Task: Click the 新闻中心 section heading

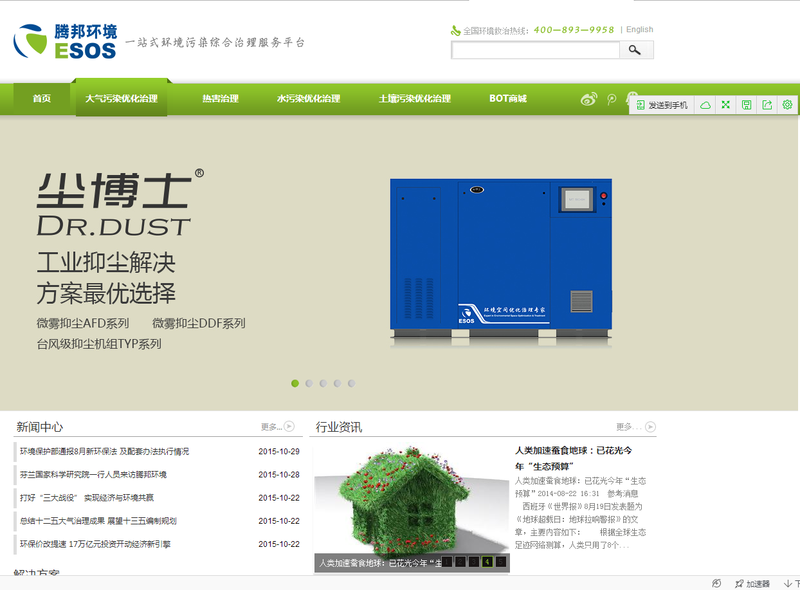Action: [40, 427]
